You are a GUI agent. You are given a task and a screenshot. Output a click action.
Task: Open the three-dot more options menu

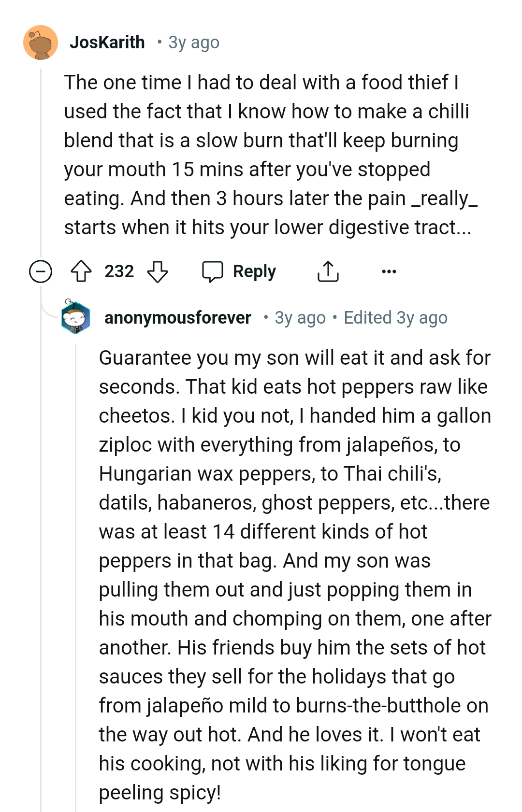click(x=389, y=271)
